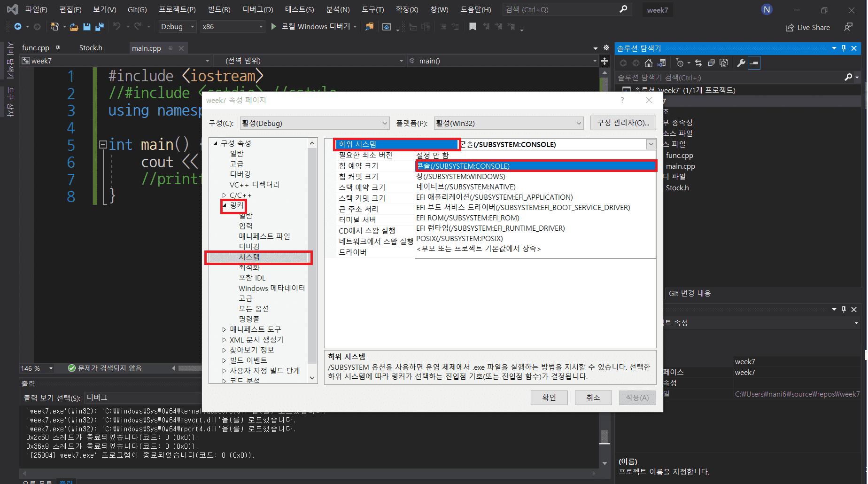
Task: Switch views icon in Solution Explorer
Action: 662,63
